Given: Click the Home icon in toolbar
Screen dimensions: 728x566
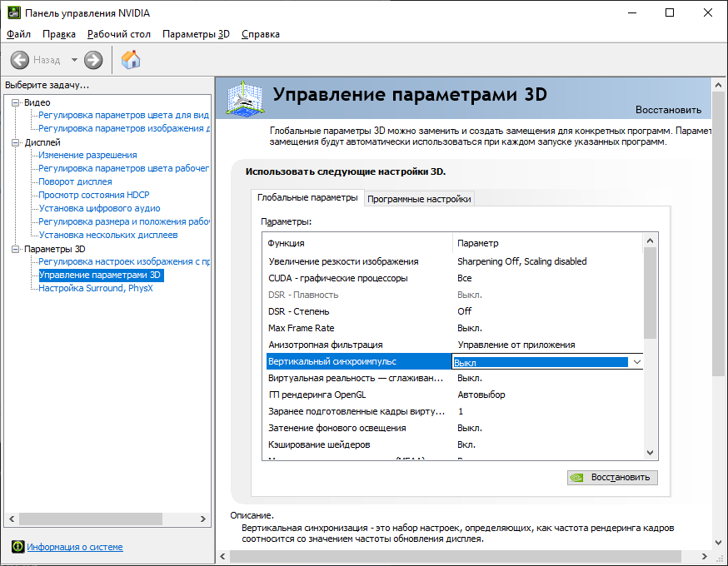Looking at the screenshot, I should [131, 60].
